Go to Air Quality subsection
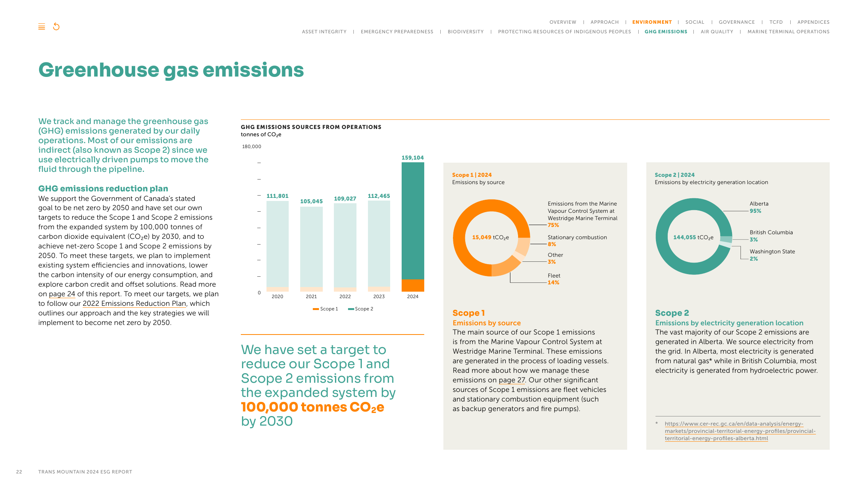 point(717,32)
